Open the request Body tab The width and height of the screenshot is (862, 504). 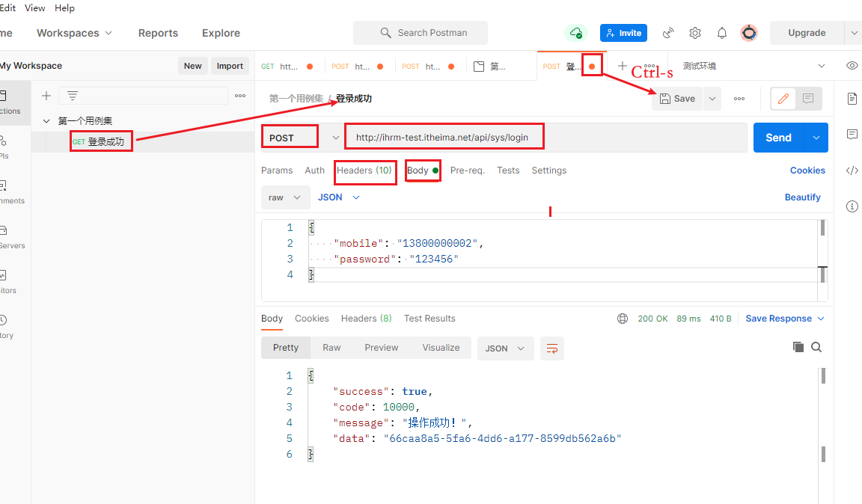422,170
